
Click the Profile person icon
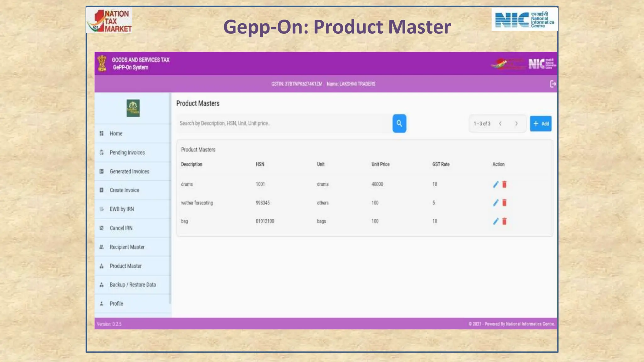point(102,304)
